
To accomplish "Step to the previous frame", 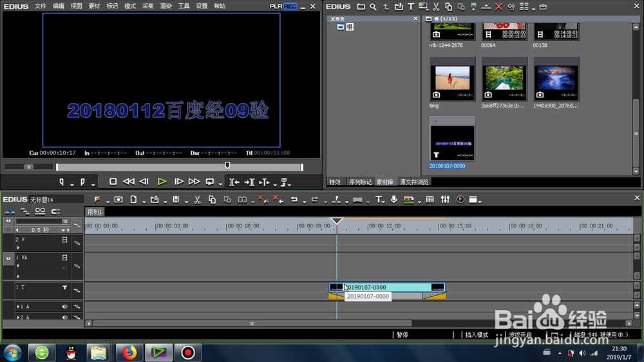I will point(144,182).
